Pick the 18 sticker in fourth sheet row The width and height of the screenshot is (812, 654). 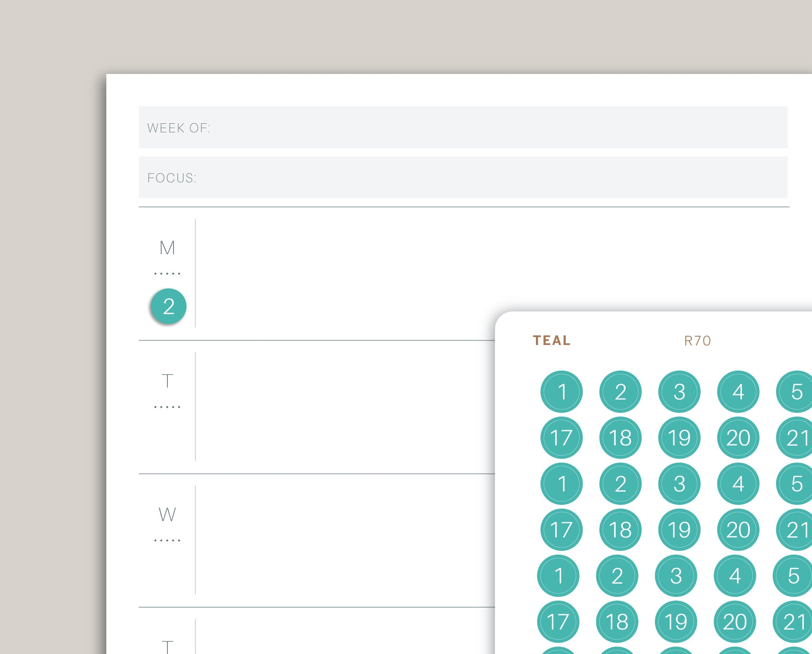[x=620, y=530]
